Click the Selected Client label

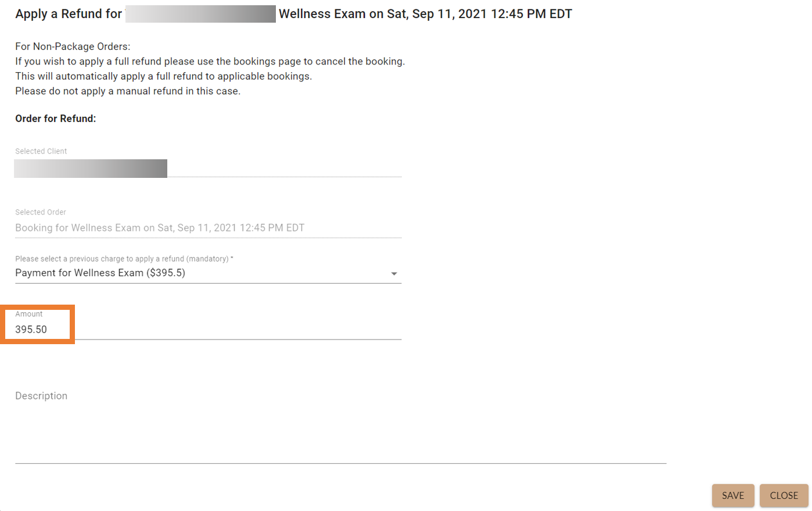pos(41,151)
